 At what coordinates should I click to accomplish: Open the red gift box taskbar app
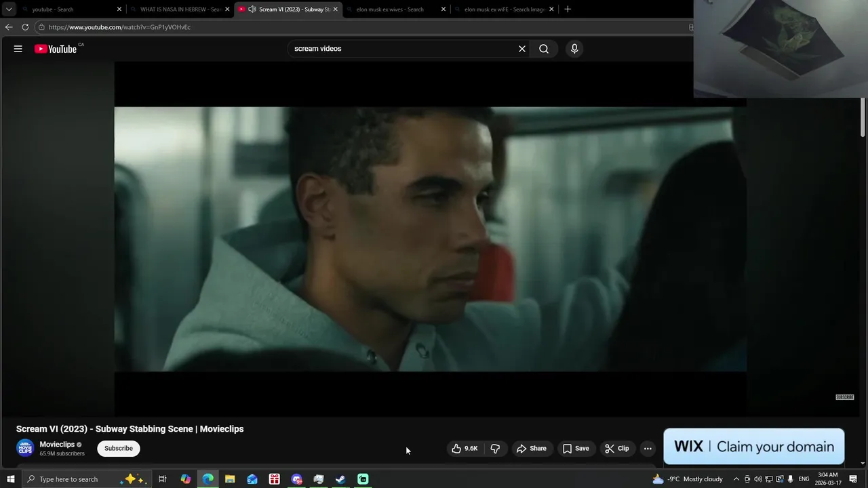coord(275,479)
